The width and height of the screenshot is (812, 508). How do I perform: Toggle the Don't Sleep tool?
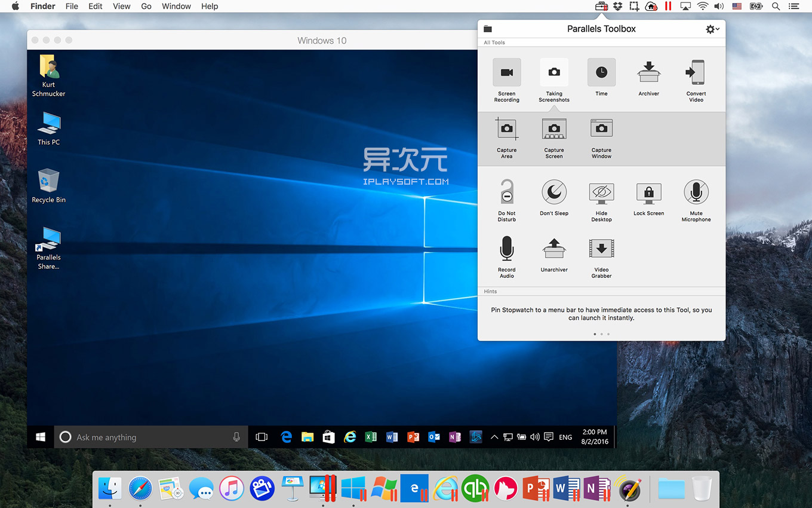pyautogui.click(x=554, y=197)
